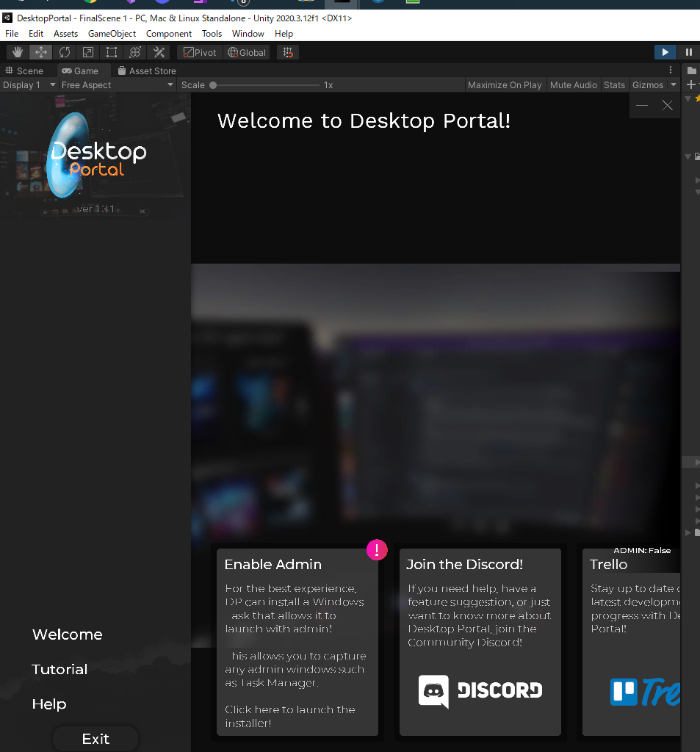Select the Rotate tool

tap(65, 52)
